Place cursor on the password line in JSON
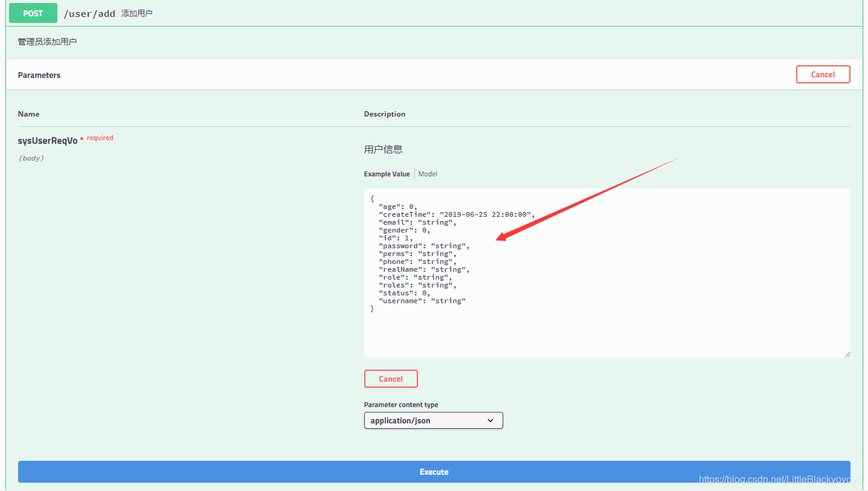Viewport: 868px width, 491px height. 423,246
